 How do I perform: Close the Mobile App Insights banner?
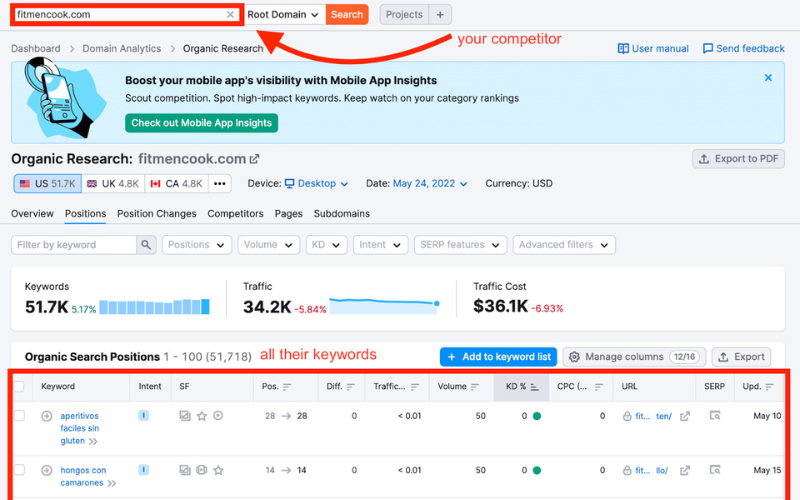coord(768,78)
